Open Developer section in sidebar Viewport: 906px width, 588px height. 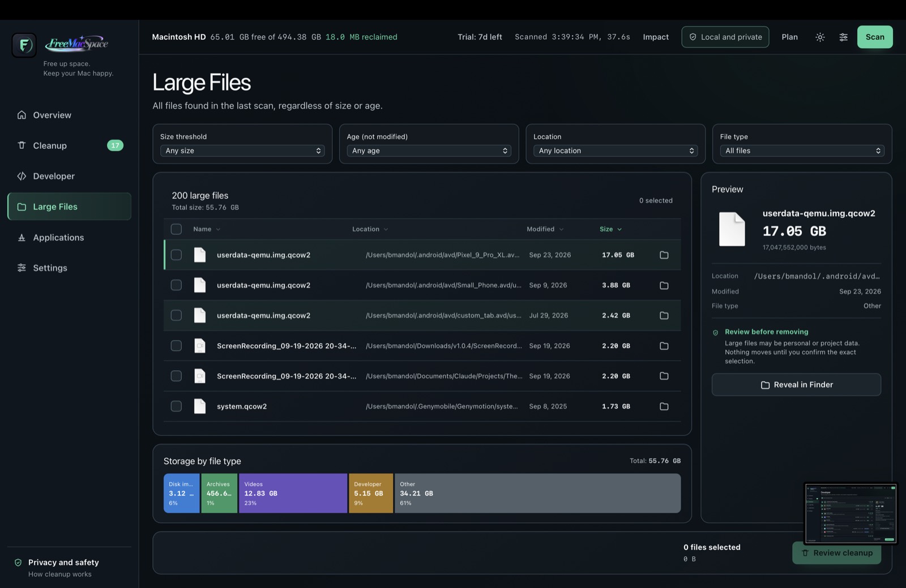coord(69,176)
